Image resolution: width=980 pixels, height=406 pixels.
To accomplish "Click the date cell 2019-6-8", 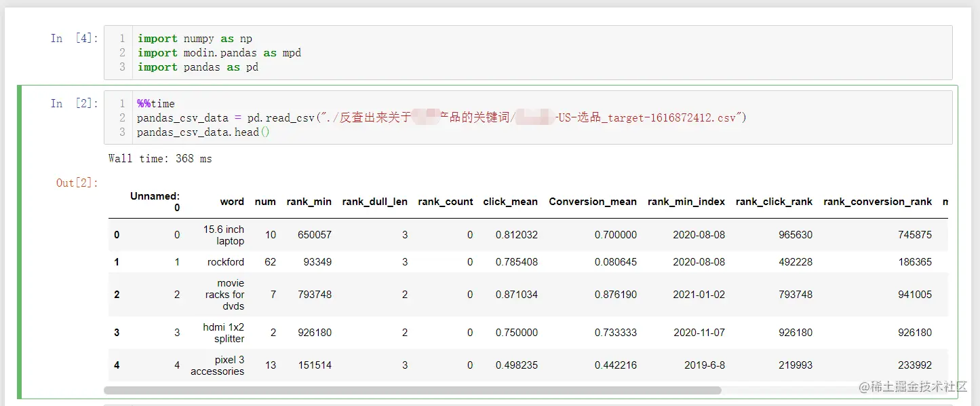I will click(705, 365).
